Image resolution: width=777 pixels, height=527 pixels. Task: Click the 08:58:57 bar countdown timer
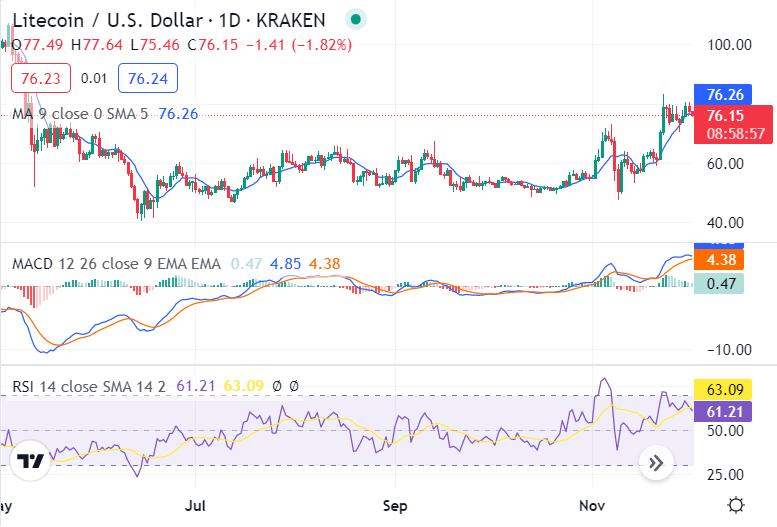734,133
